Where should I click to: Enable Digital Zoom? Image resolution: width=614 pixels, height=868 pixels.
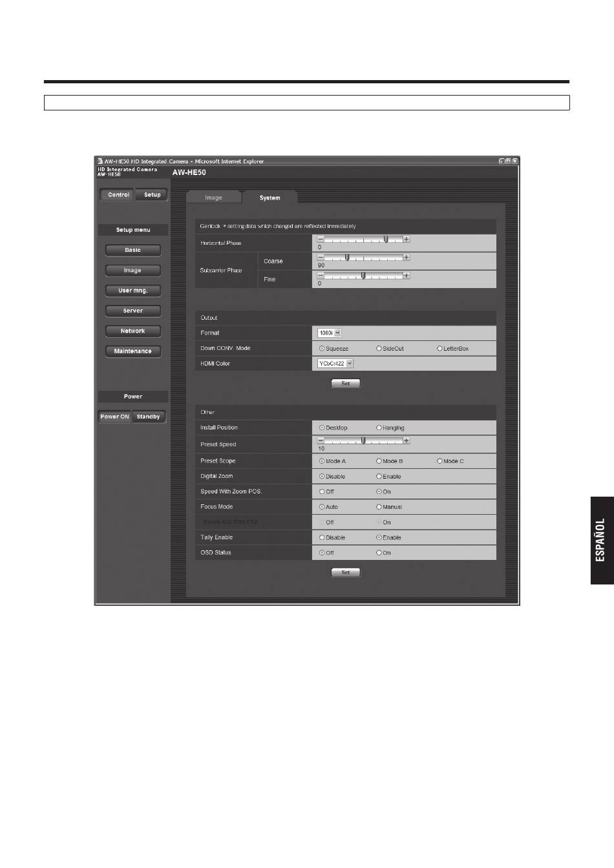point(379,477)
